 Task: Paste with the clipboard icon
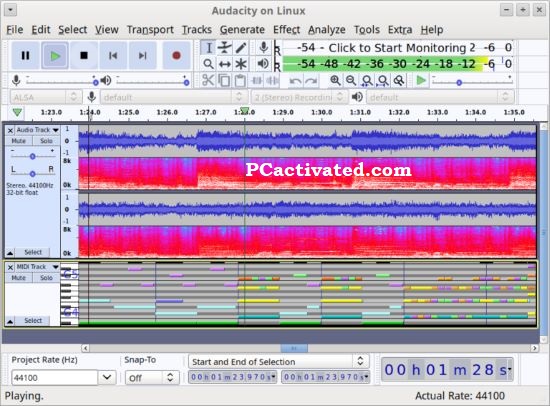click(240, 81)
